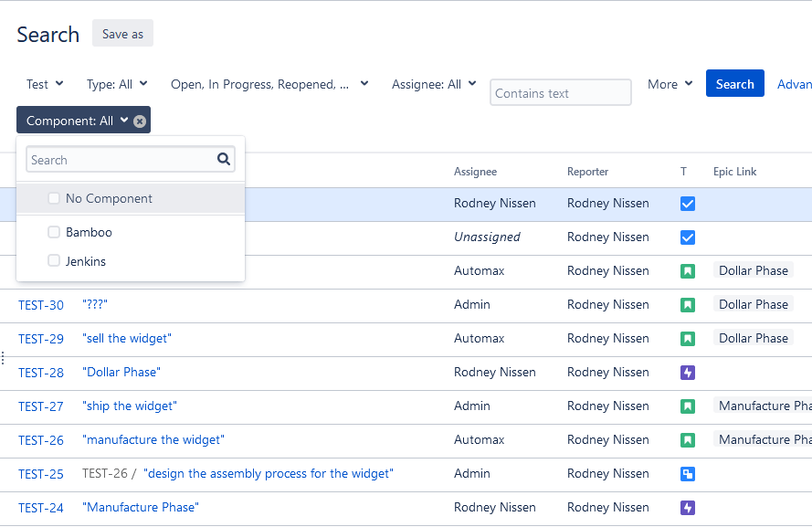
Task: Check the No Component checkbox
Action: 54,199
